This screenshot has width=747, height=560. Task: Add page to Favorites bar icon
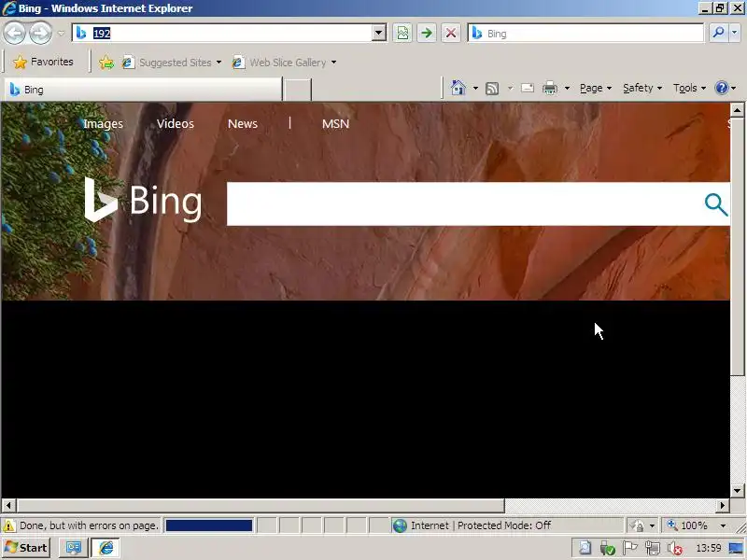(106, 63)
